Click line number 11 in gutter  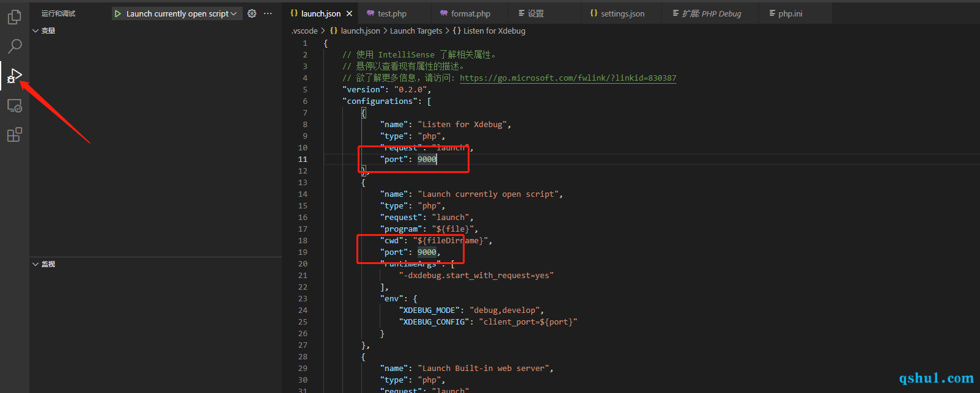coord(303,160)
